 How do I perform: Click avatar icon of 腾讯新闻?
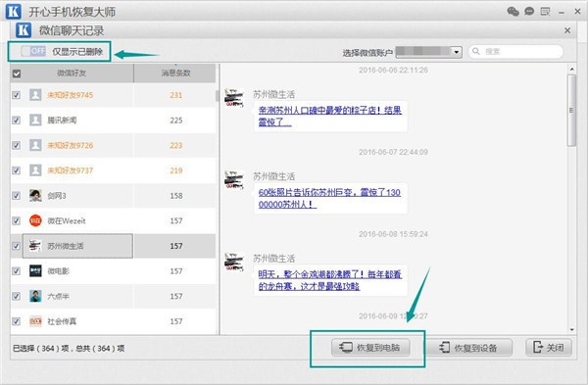point(35,120)
